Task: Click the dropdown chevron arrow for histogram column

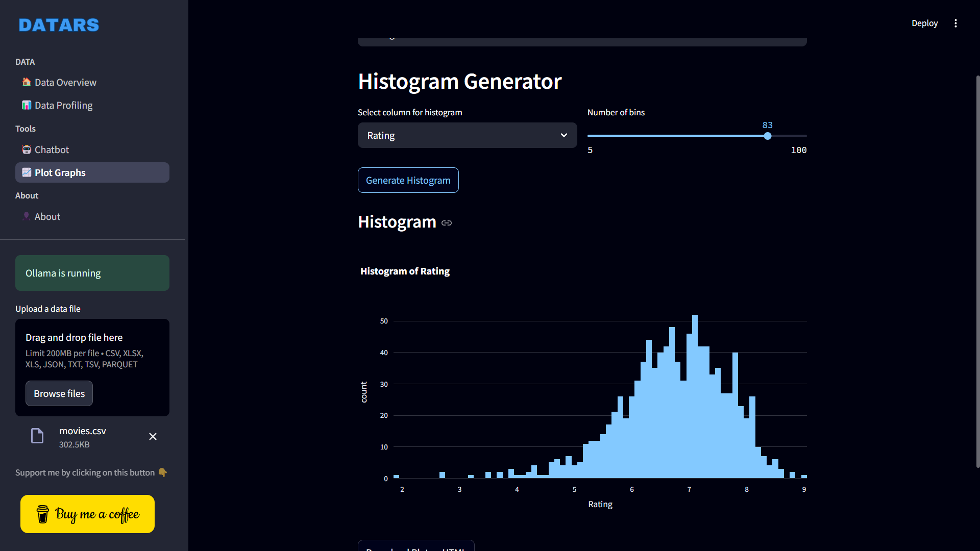Action: (563, 135)
